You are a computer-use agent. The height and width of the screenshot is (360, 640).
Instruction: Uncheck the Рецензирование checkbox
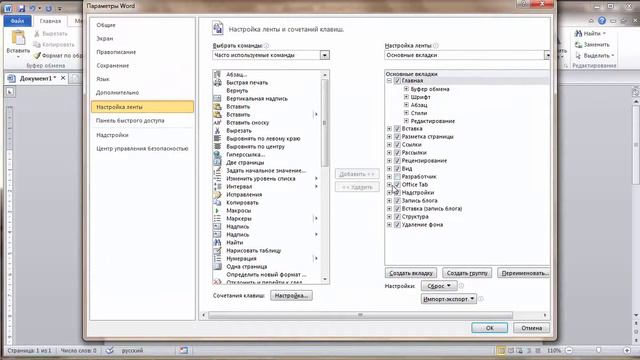coord(397,160)
